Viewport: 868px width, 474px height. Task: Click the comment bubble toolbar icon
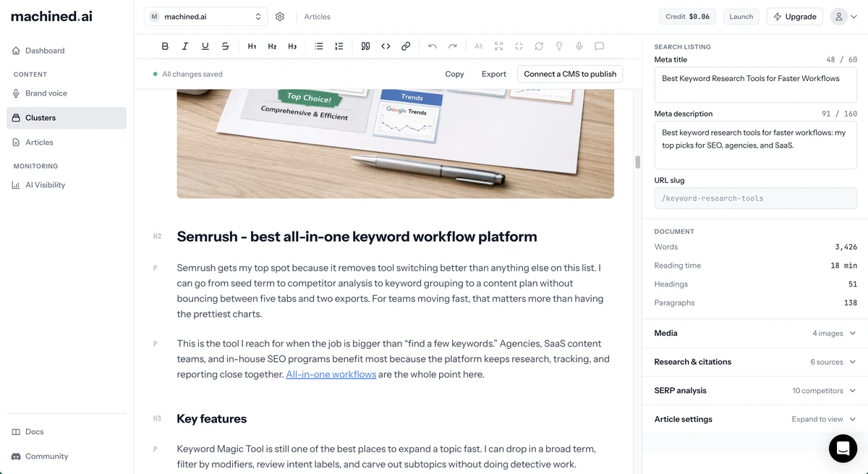(x=600, y=46)
